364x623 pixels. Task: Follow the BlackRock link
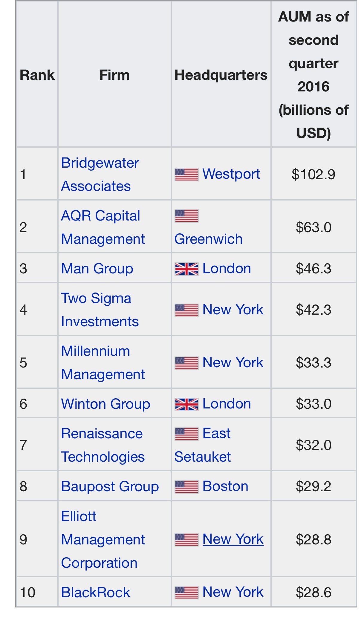point(96,593)
